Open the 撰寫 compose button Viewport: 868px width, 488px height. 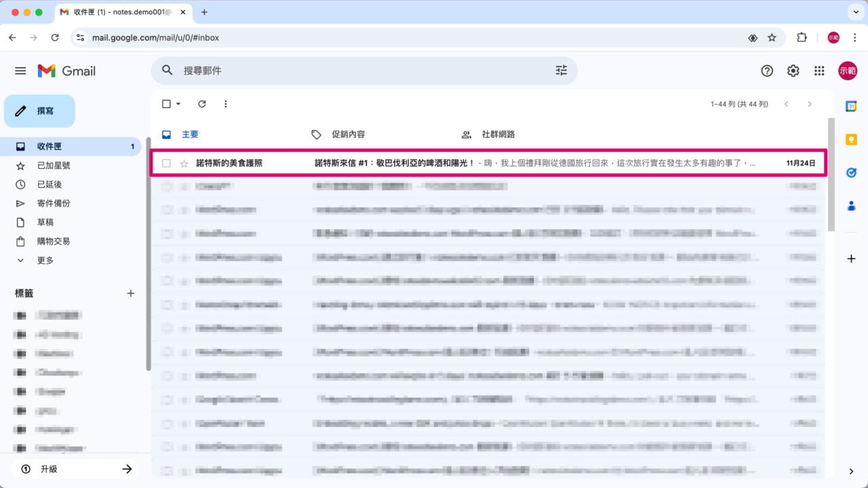coord(39,110)
